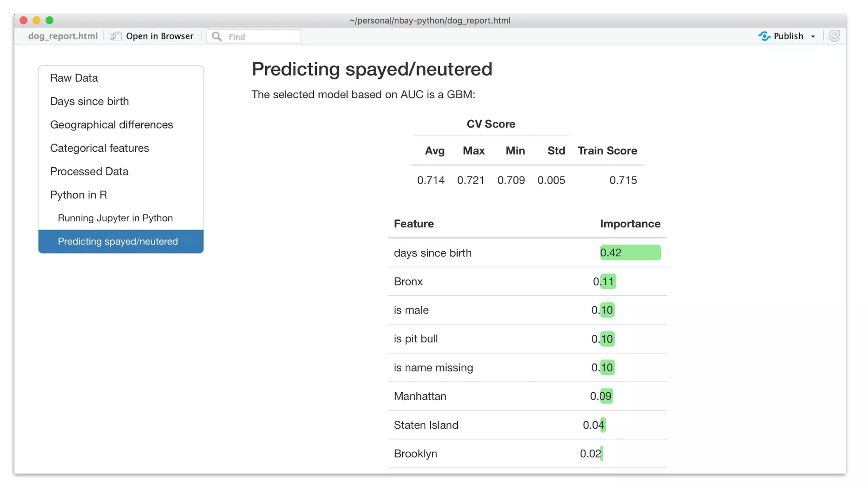Open Running Jupyter in Python subsection
This screenshot has height=488, width=868.
pos(115,218)
